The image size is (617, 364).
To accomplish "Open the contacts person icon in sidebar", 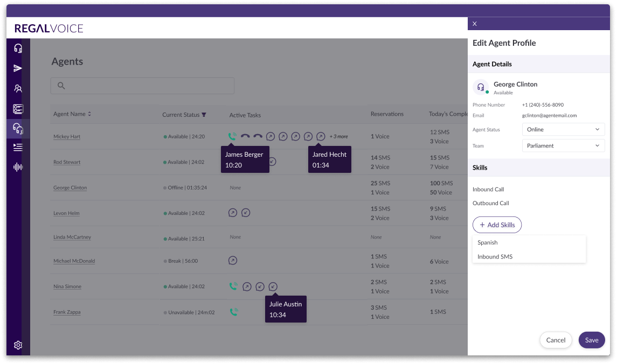I will coord(18,88).
